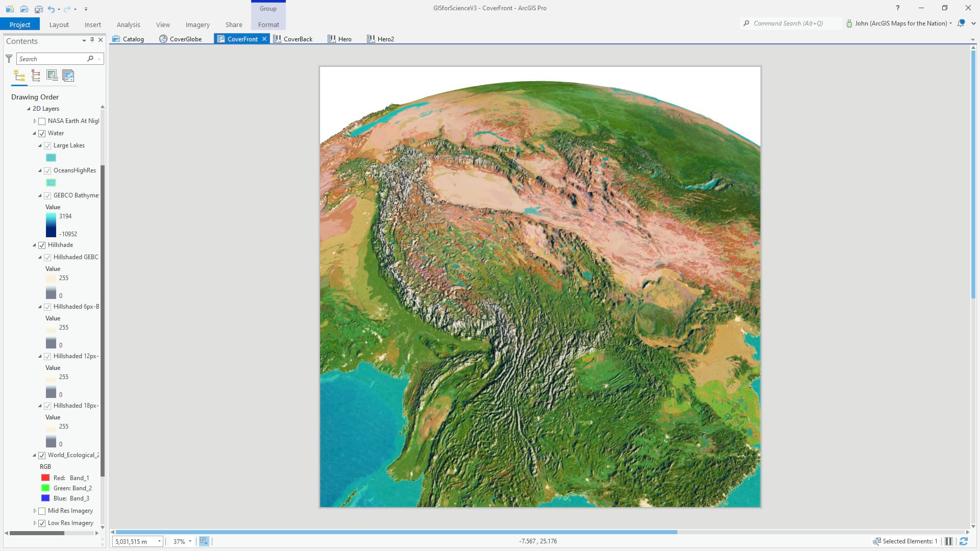
Task: Open the notifications bell icon
Action: point(961,23)
